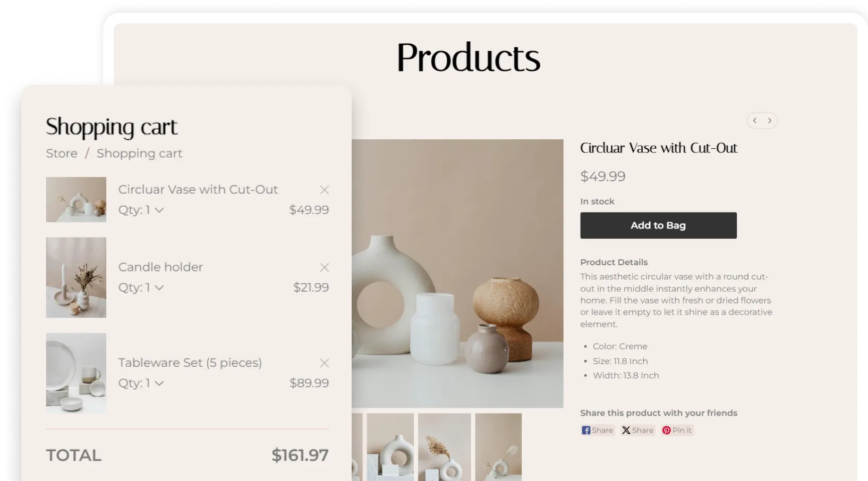Click the Candle holder cart thumbnail
868x481 pixels.
tap(76, 277)
